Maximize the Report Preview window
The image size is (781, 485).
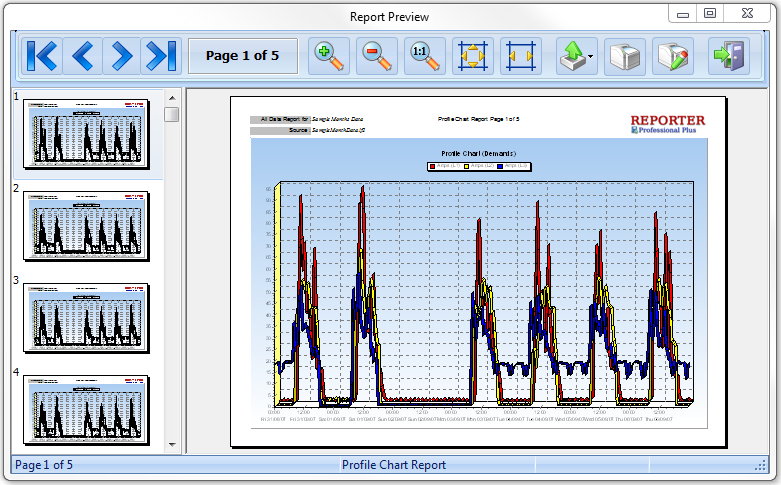click(710, 14)
